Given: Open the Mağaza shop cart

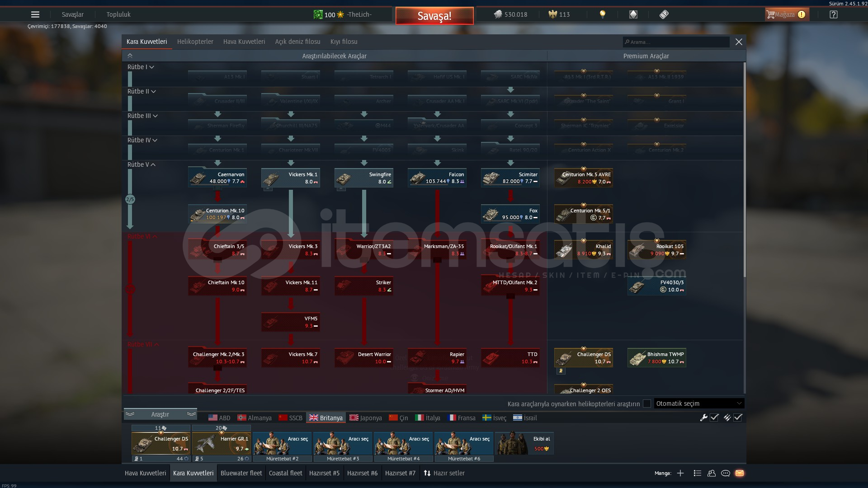Looking at the screenshot, I should pyautogui.click(x=787, y=14).
